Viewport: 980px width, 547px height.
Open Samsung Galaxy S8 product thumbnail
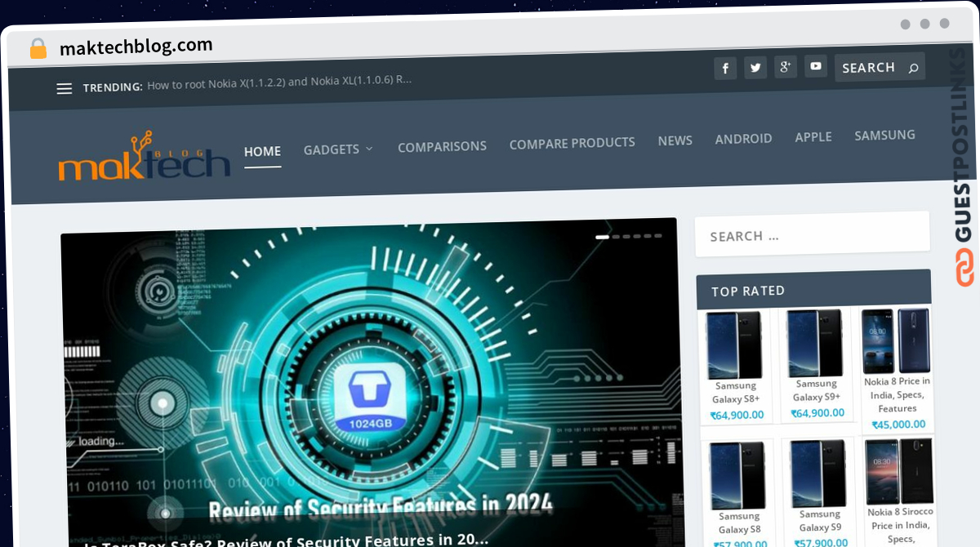[737, 476]
